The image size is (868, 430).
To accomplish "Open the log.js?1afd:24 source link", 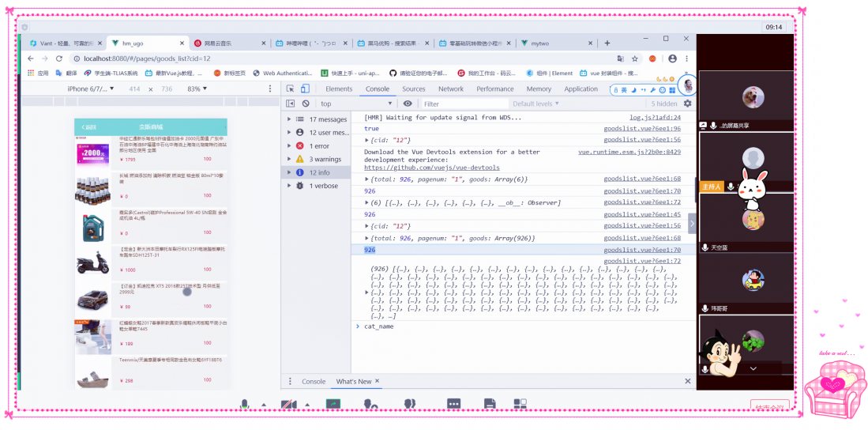I will tap(655, 118).
